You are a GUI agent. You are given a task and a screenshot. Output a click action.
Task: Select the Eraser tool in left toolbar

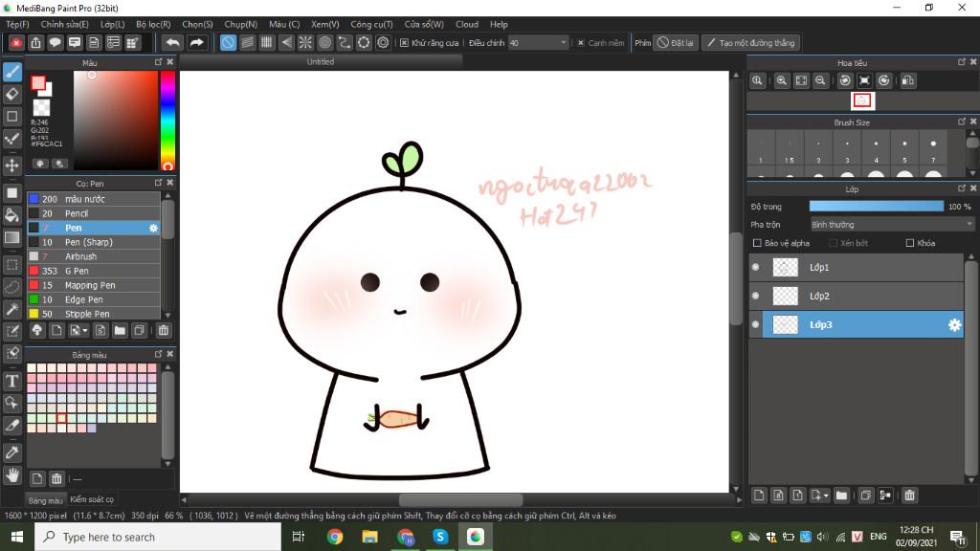coord(12,94)
